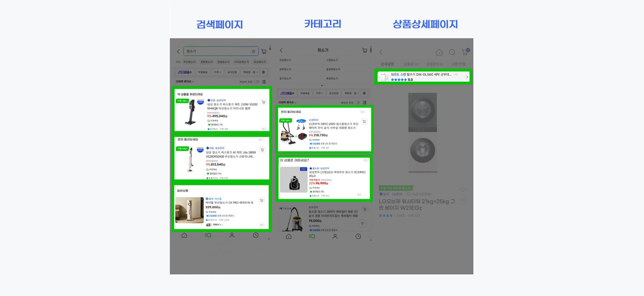644x296 pixels.
Task: Select the 상품평 tab
Action: pyautogui.click(x=411, y=64)
